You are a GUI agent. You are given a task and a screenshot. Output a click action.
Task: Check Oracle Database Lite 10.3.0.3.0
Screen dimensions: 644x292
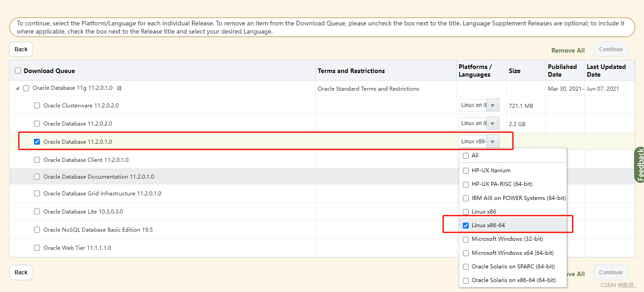tap(37, 211)
